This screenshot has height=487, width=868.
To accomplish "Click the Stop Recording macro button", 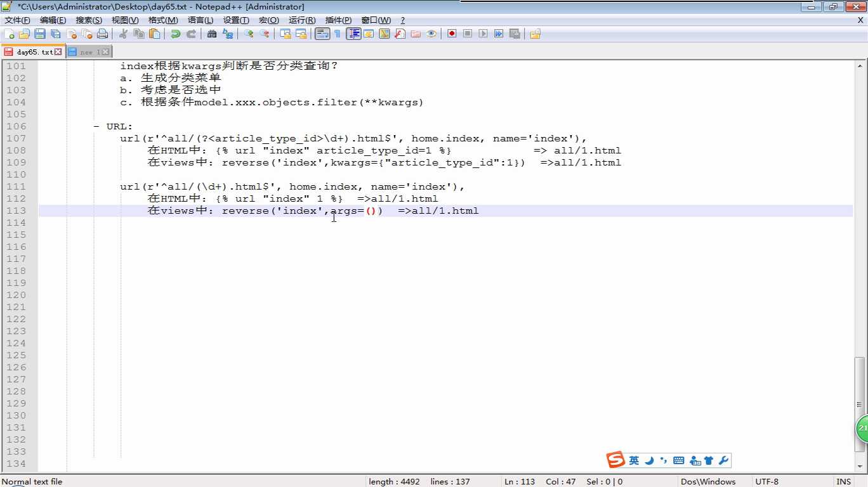I will point(468,34).
